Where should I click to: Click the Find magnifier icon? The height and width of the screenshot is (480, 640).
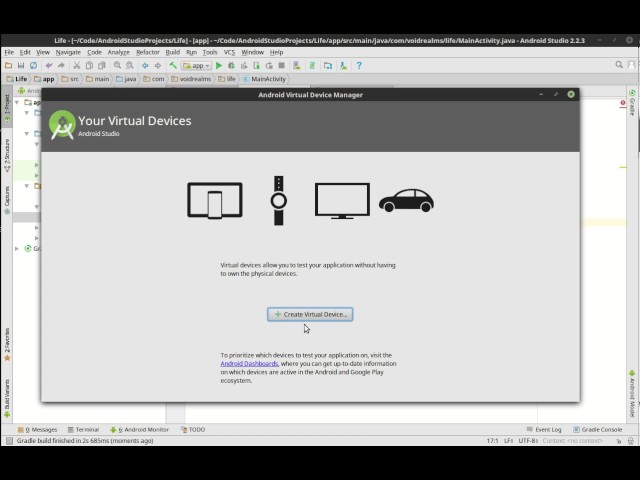(x=118, y=65)
